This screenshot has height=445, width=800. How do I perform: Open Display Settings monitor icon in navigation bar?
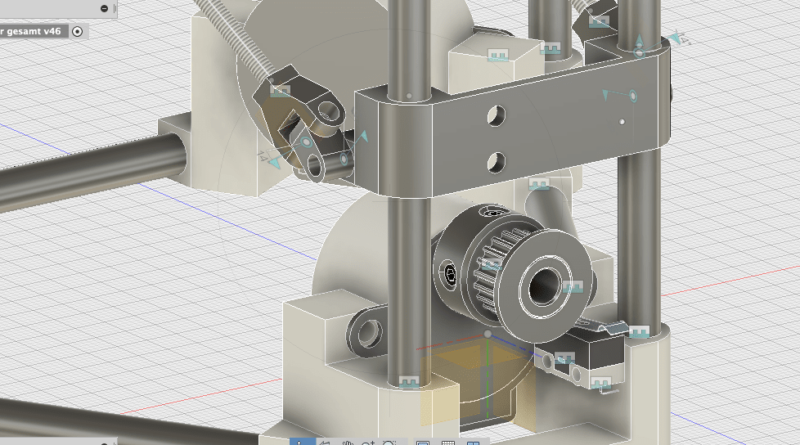423,442
